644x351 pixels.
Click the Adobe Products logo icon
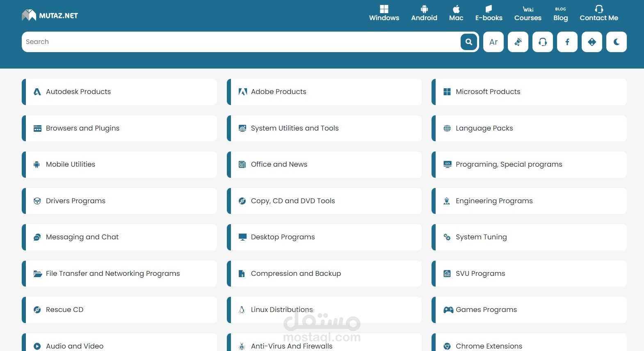pos(242,92)
